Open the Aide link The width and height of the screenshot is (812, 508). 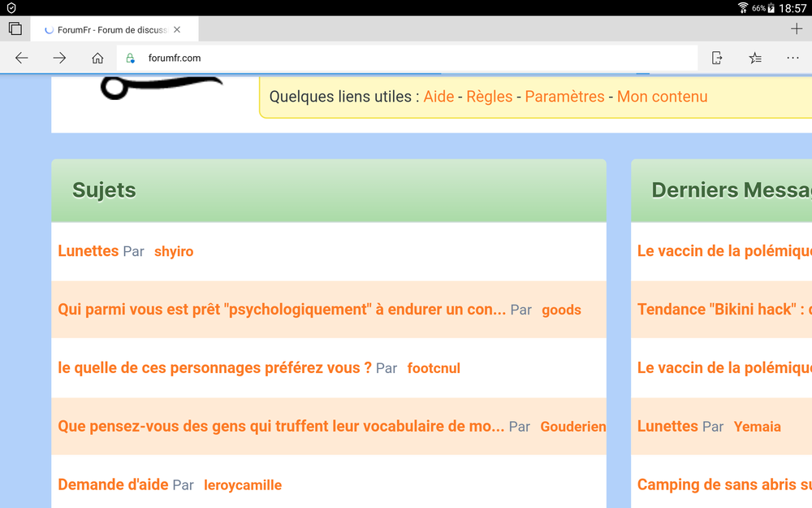[x=438, y=96]
